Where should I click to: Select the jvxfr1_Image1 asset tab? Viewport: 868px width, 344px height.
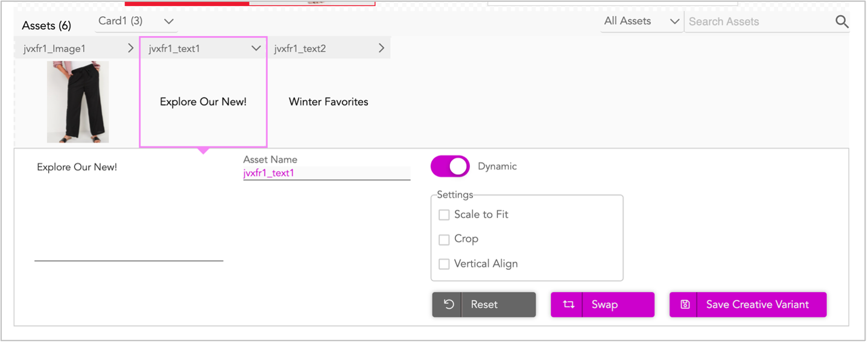click(77, 48)
